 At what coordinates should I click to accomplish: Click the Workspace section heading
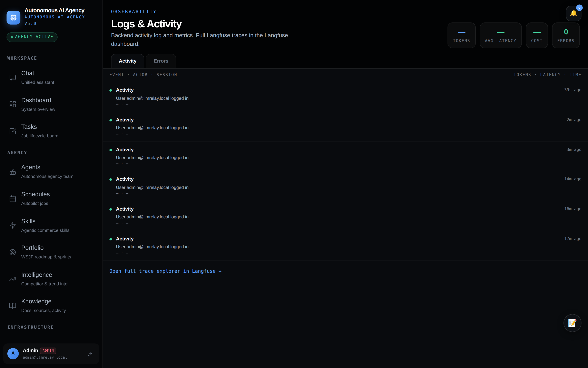[x=22, y=58]
